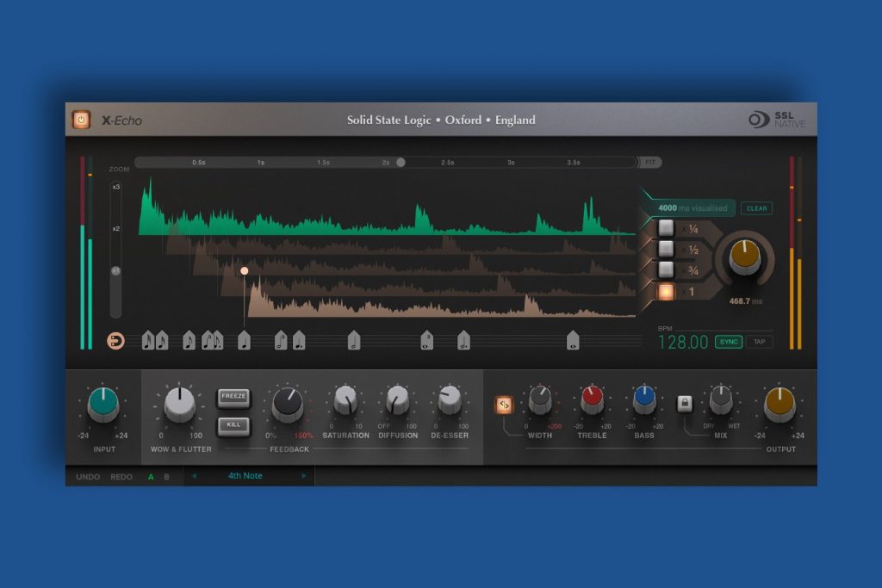882x588 pixels.
Task: Click the teal INPUT gain knob
Action: coord(103,405)
